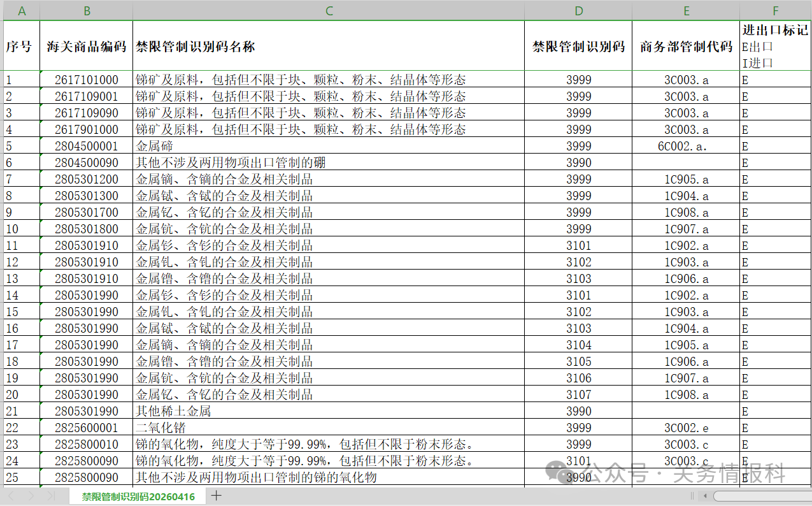Select the 商务部管制代码 header cell
This screenshot has height=506, width=812.
tap(686, 47)
